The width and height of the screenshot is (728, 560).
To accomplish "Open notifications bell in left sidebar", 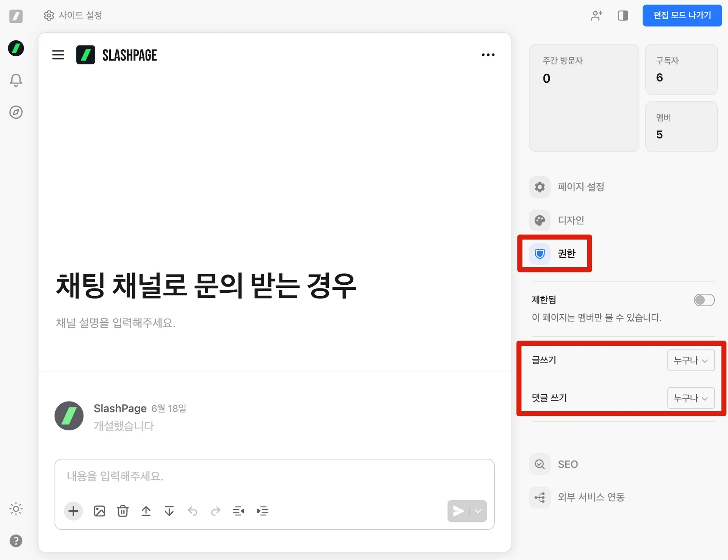I will pyautogui.click(x=16, y=80).
